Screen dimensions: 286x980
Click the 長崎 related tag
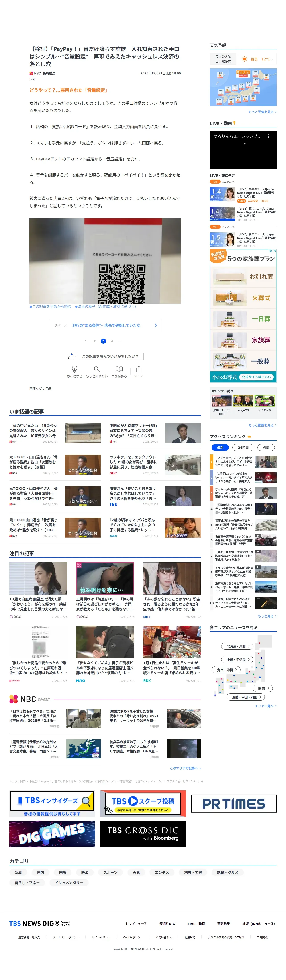point(48,389)
